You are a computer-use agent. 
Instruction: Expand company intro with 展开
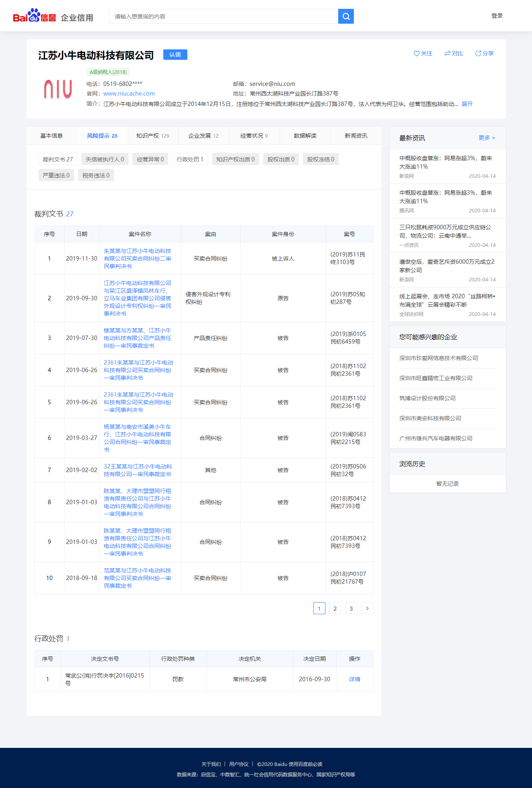coord(467,104)
